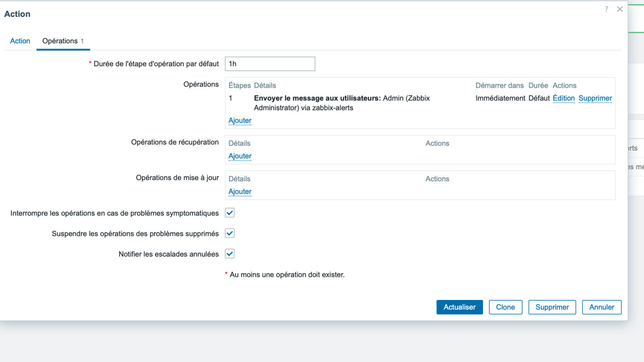Select the Opérations tab
This screenshot has height=362, width=644.
pyautogui.click(x=63, y=41)
